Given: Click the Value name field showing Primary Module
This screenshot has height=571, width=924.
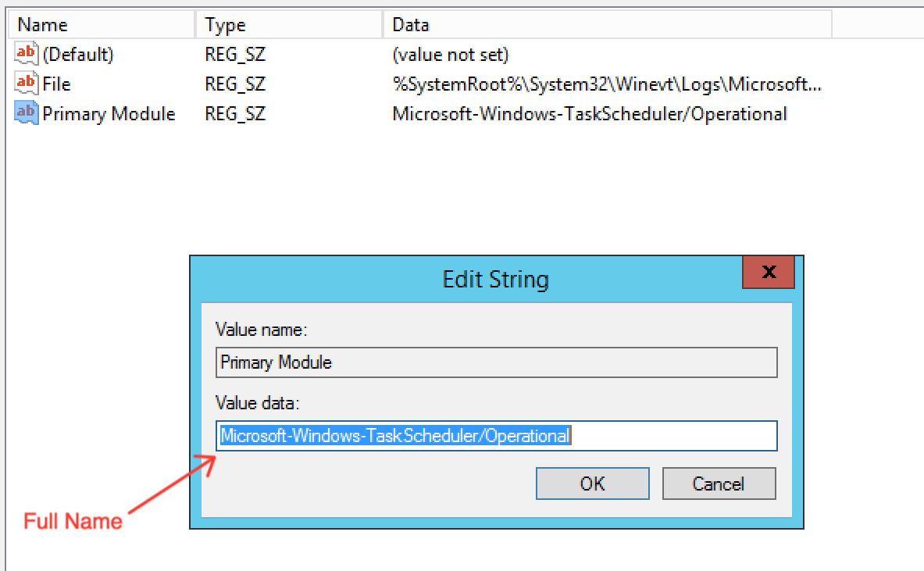Looking at the screenshot, I should (x=497, y=362).
